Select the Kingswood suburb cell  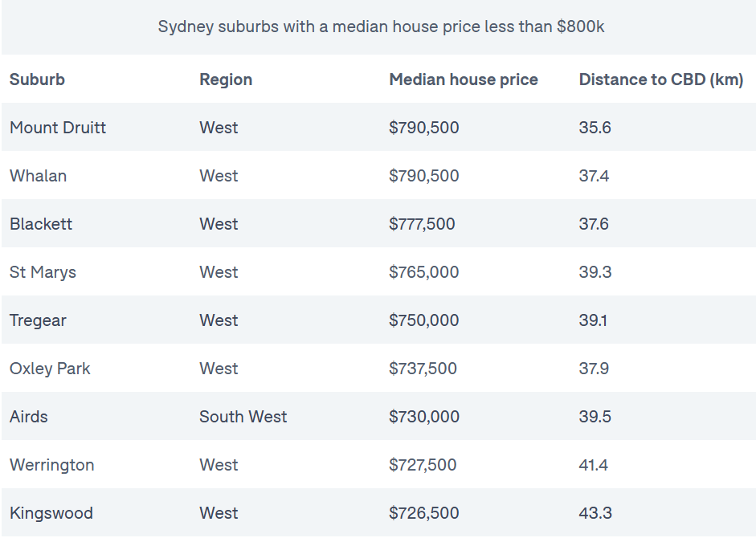(x=51, y=513)
